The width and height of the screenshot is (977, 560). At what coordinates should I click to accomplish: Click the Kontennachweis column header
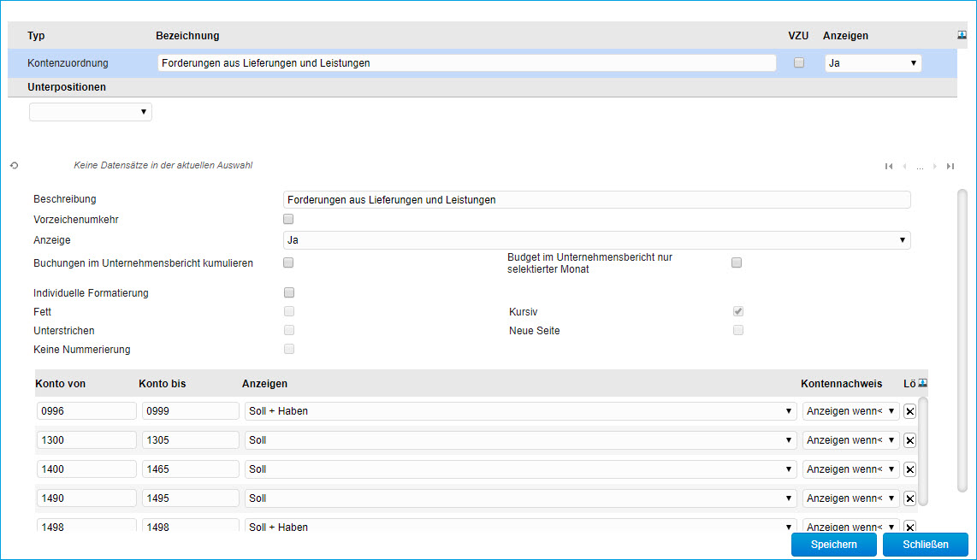pos(841,384)
